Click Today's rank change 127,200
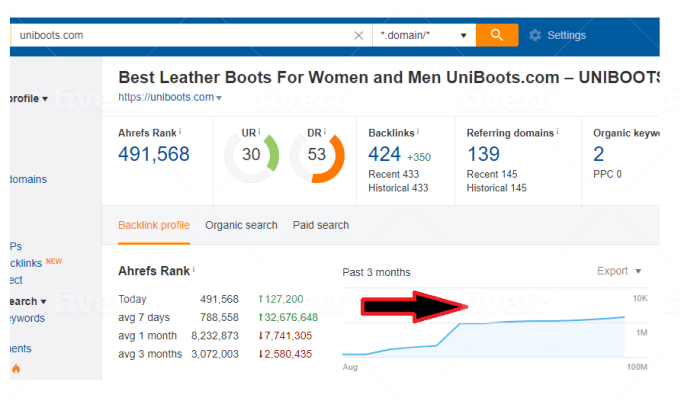Viewport: 680px width, 411px height. coord(281,299)
